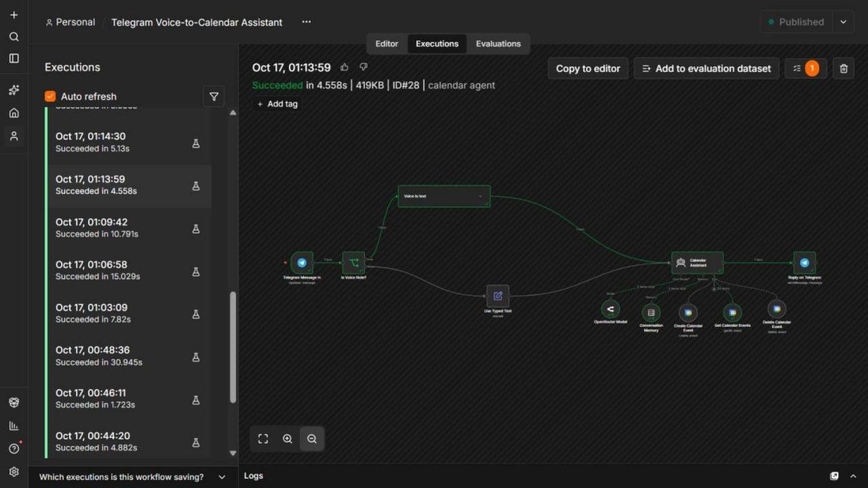The width and height of the screenshot is (868, 488).
Task: Zoom in on the workflow canvas
Action: click(288, 439)
